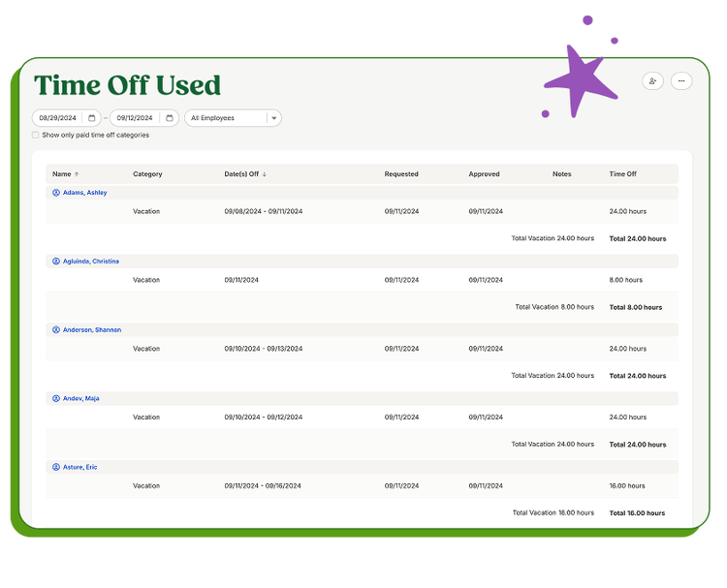Screen dimensions: 727x588
Task: Click Total Vacation 16.00 hours
Action: (553, 512)
